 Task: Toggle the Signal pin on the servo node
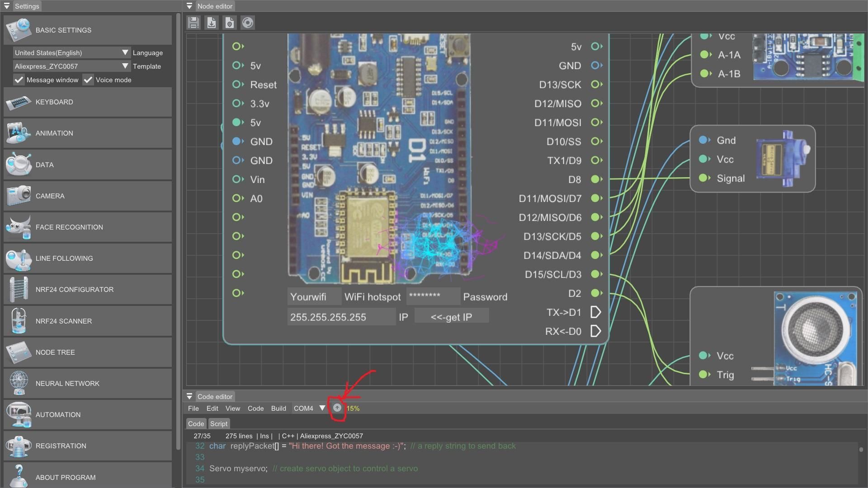coord(704,178)
